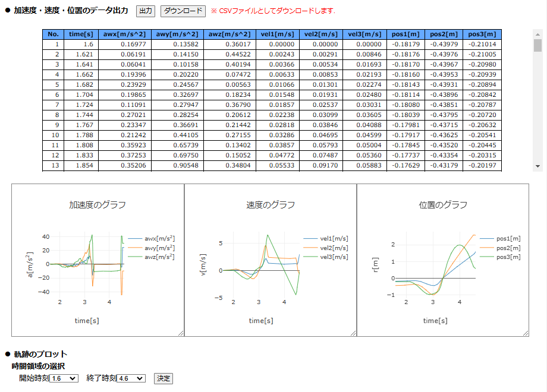Hide the vel3 trace via its legend entry

coord(334,257)
